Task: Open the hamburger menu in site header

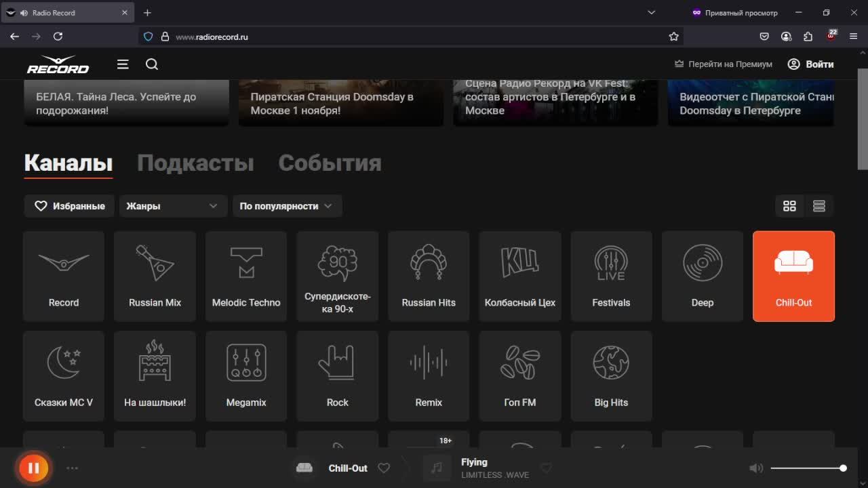Action: click(123, 64)
